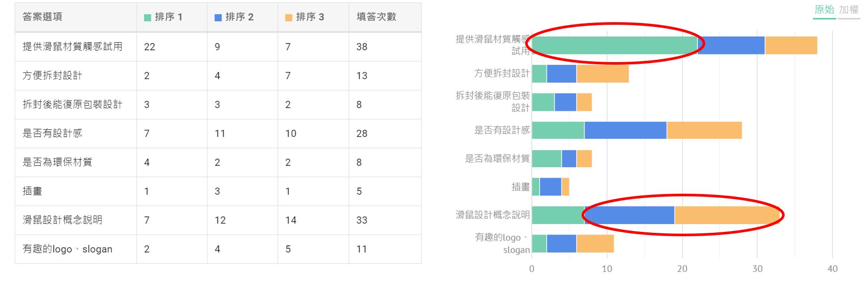Click the 答案選項 column header
Image resolution: width=868 pixels, height=281 pixels.
click(43, 17)
